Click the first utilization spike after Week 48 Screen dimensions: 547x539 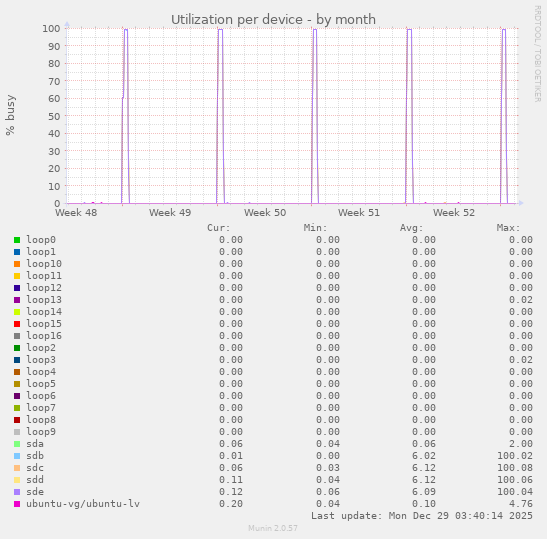pos(126,115)
